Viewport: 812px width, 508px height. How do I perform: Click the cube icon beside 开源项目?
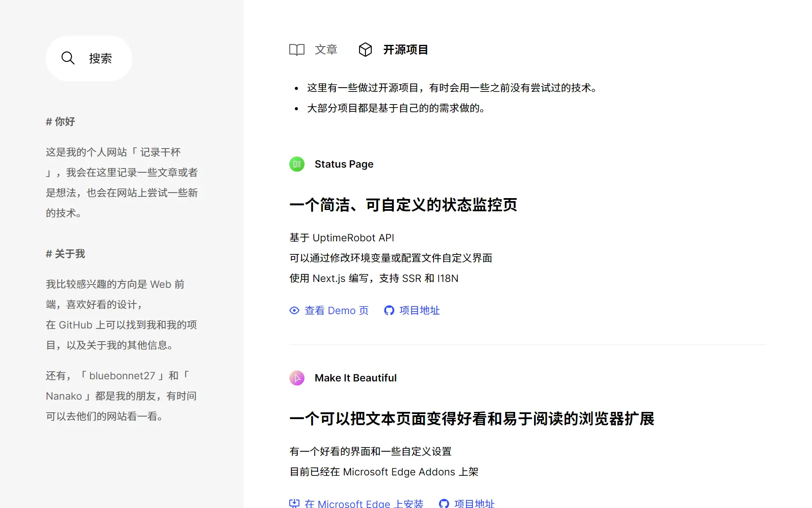tap(365, 50)
